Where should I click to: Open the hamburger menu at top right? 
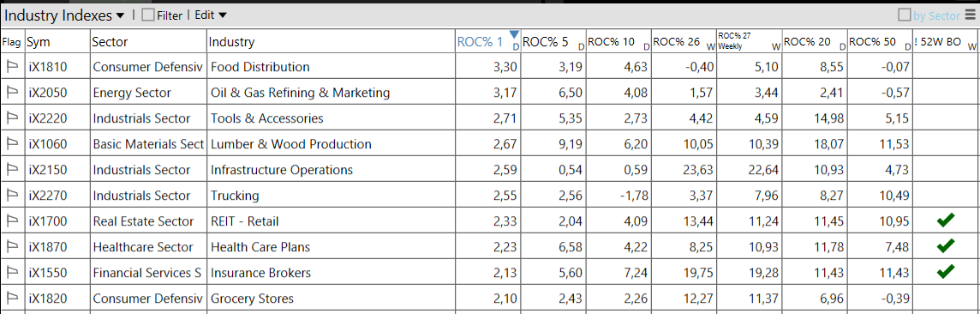[970, 15]
